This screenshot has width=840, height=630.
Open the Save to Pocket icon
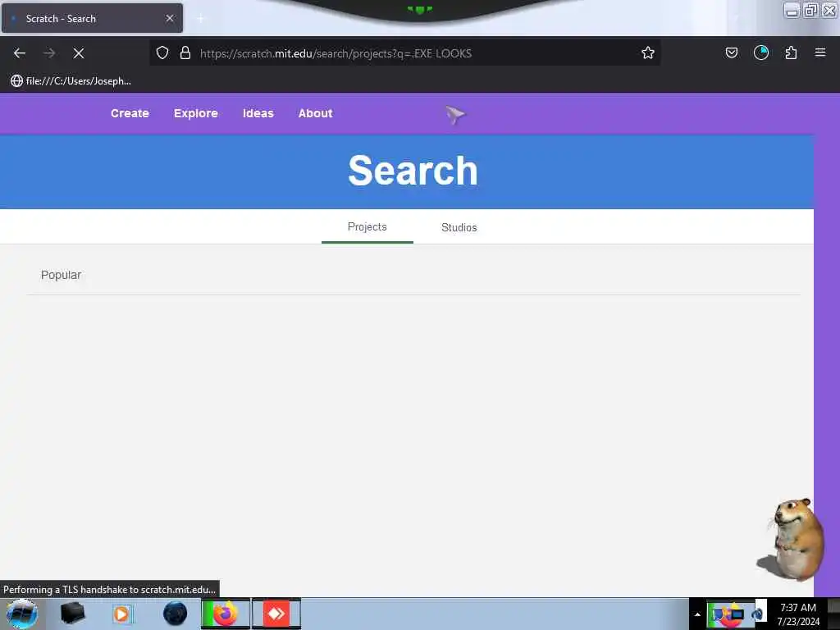pos(731,52)
